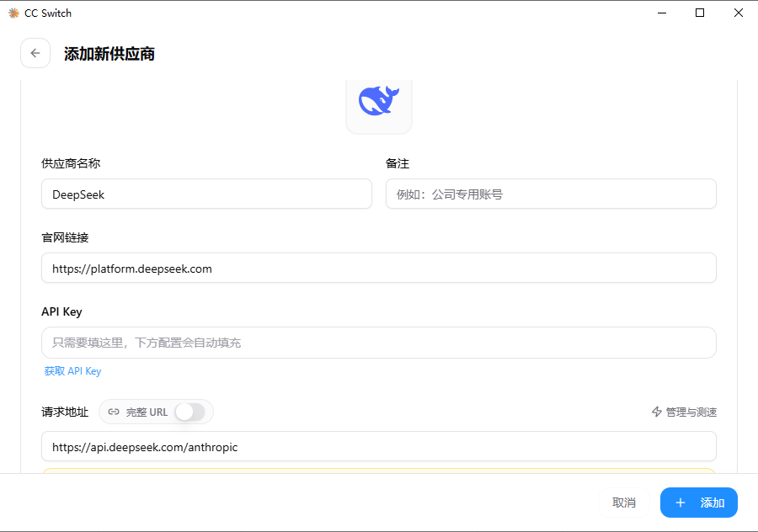Click the 备注 notes input field
This screenshot has width=758, height=532.
551,194
